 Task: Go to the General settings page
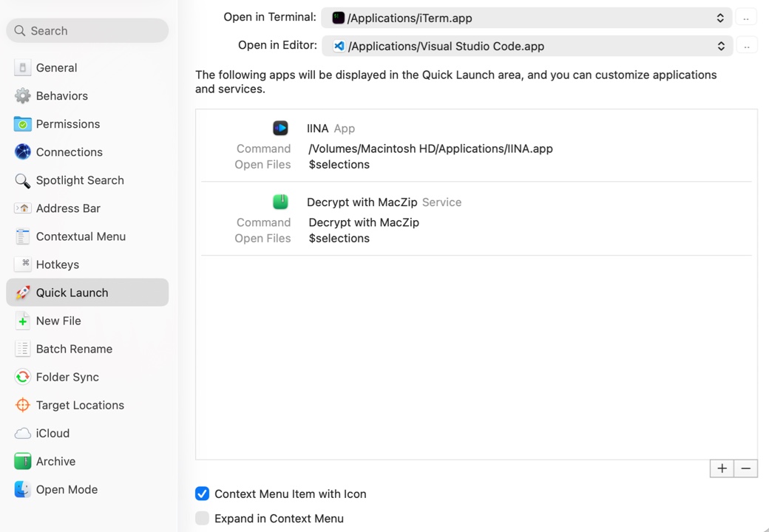click(x=55, y=67)
